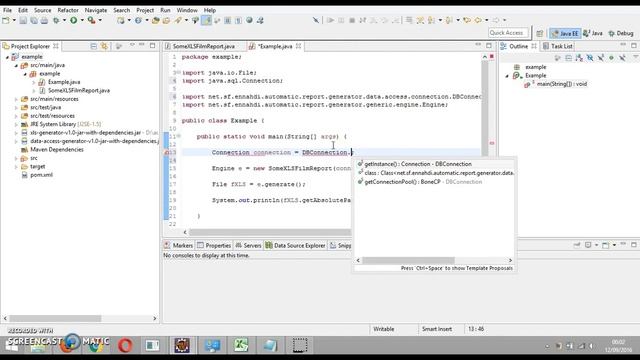This screenshot has height=360, width=640.
Task: Open the Servers tab
Action: [248, 245]
